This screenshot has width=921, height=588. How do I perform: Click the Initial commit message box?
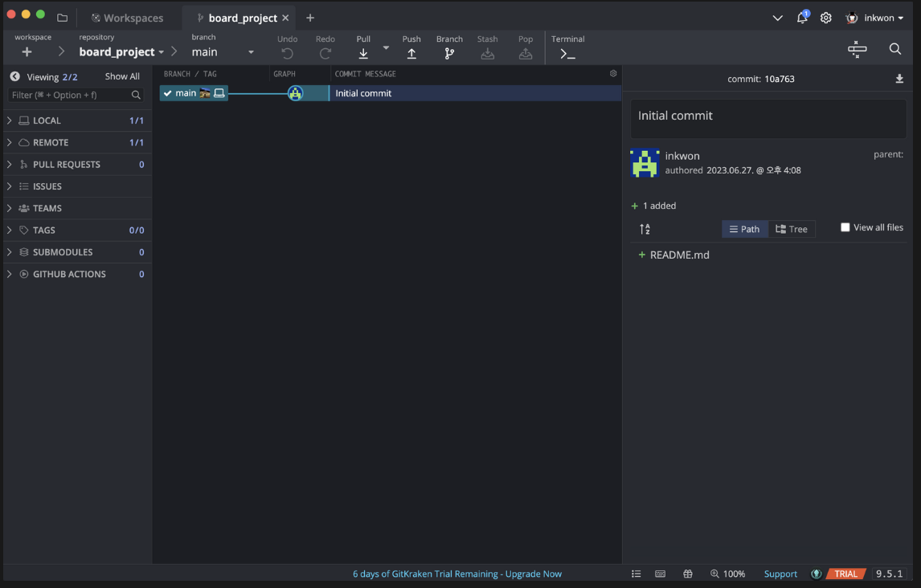tap(768, 119)
